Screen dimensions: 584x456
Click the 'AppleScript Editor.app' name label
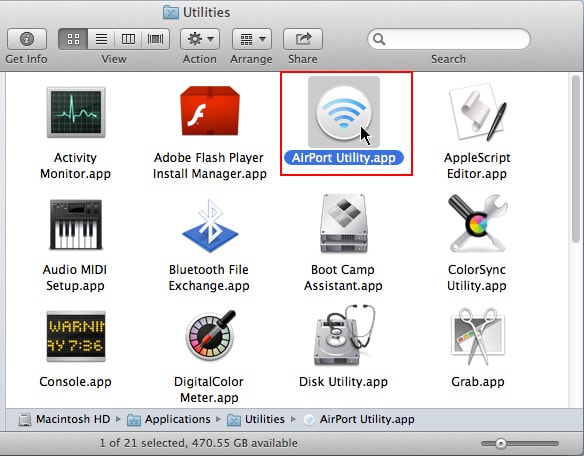pos(477,165)
